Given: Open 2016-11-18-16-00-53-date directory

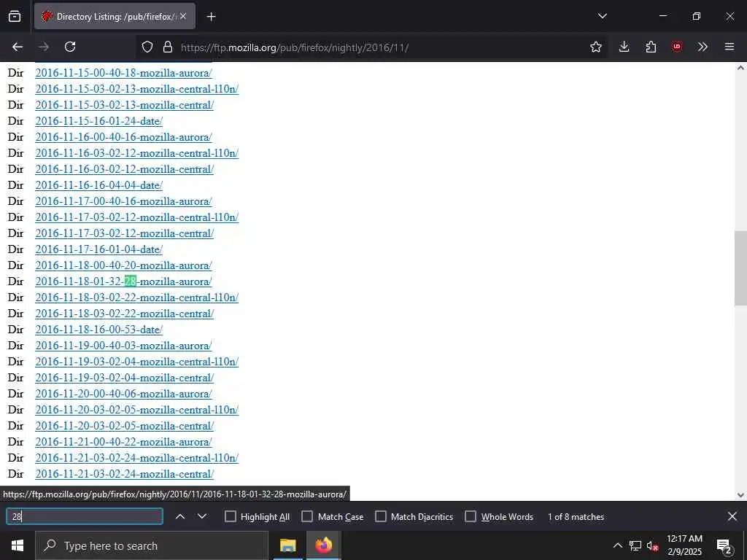Looking at the screenshot, I should [x=98, y=330].
